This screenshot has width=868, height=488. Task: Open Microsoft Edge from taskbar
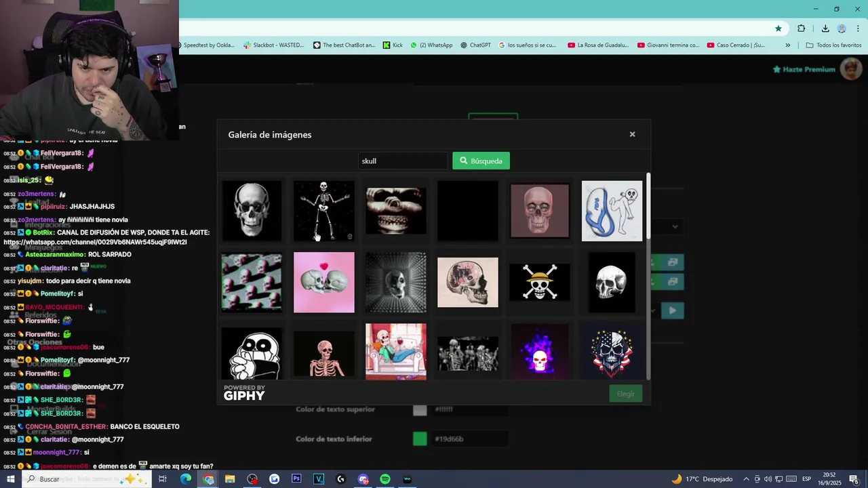click(x=185, y=479)
